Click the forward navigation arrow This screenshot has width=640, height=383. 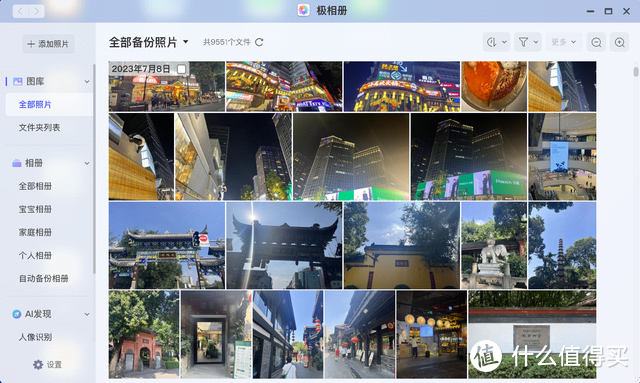[x=37, y=11]
